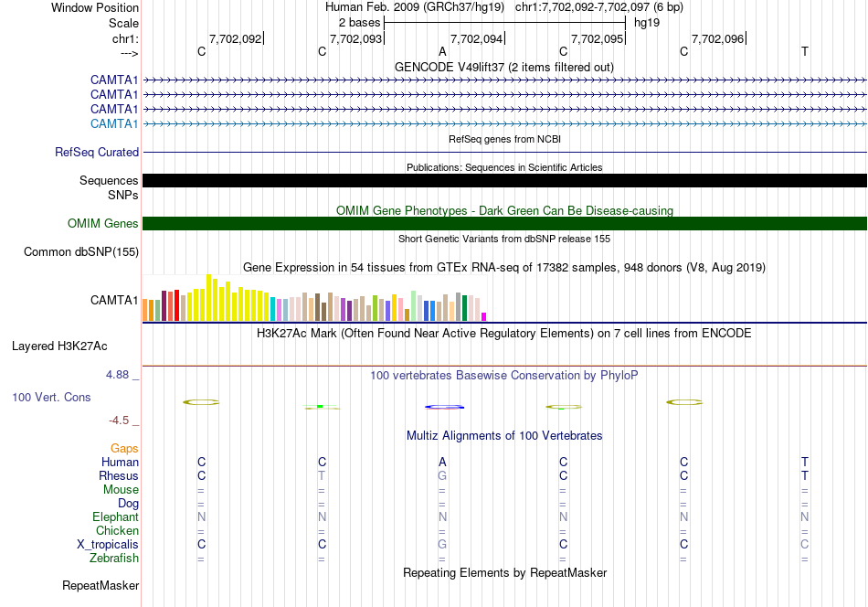Click the tallest yellow GTEx expression bar

pos(208,298)
